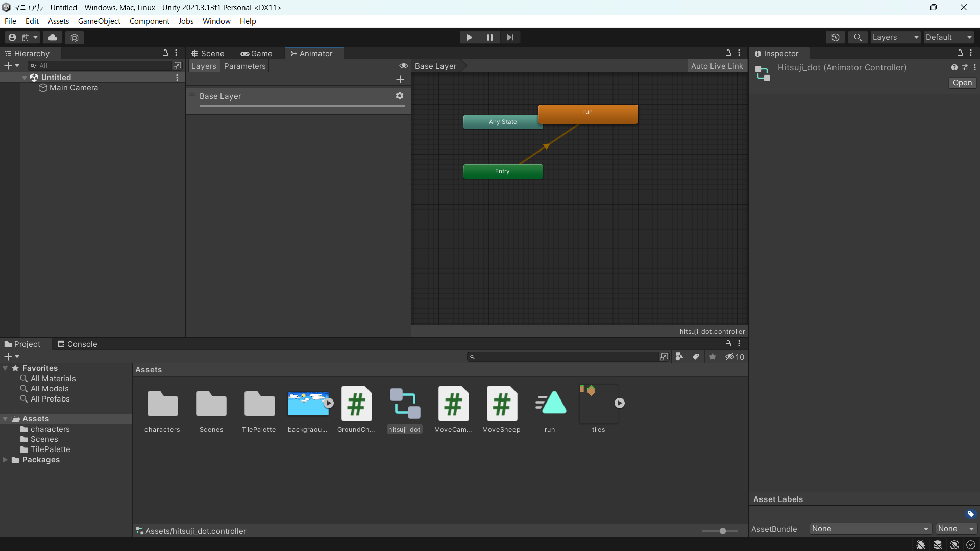980x551 pixels.
Task: Expand the Assets tree item
Action: [x=7, y=418]
